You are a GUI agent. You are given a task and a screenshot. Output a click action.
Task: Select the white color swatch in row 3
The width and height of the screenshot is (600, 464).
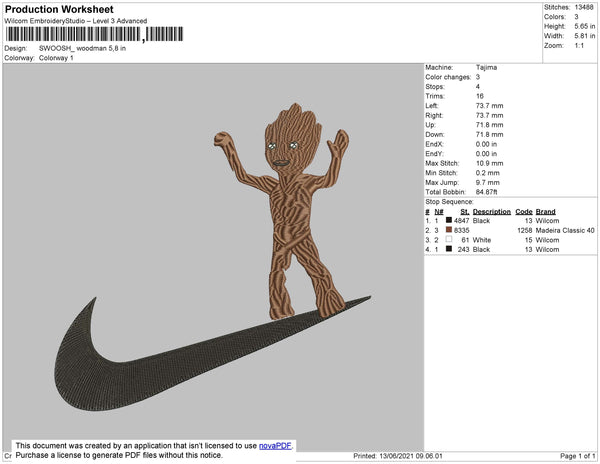[x=449, y=239]
